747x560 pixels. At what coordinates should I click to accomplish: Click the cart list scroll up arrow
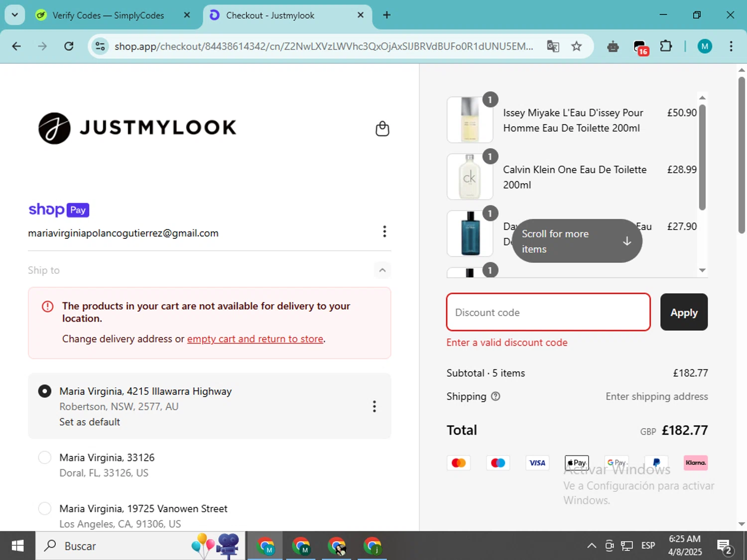(702, 98)
